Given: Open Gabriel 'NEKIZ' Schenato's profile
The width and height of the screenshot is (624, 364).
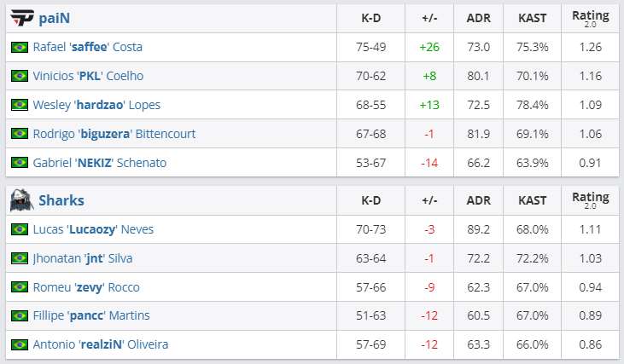Looking at the screenshot, I should point(99,163).
